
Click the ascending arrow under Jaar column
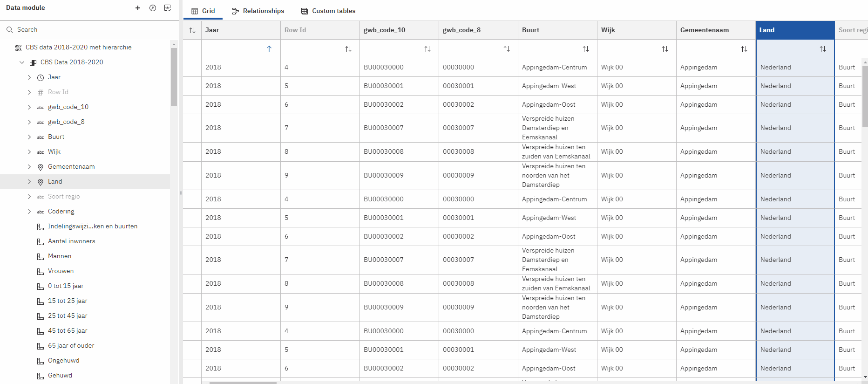click(269, 49)
